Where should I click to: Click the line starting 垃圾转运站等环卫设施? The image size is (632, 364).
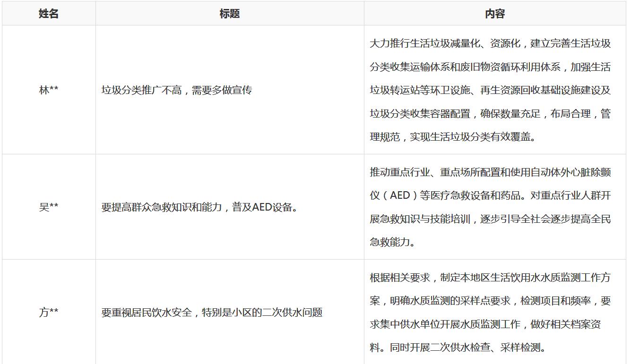click(x=490, y=91)
